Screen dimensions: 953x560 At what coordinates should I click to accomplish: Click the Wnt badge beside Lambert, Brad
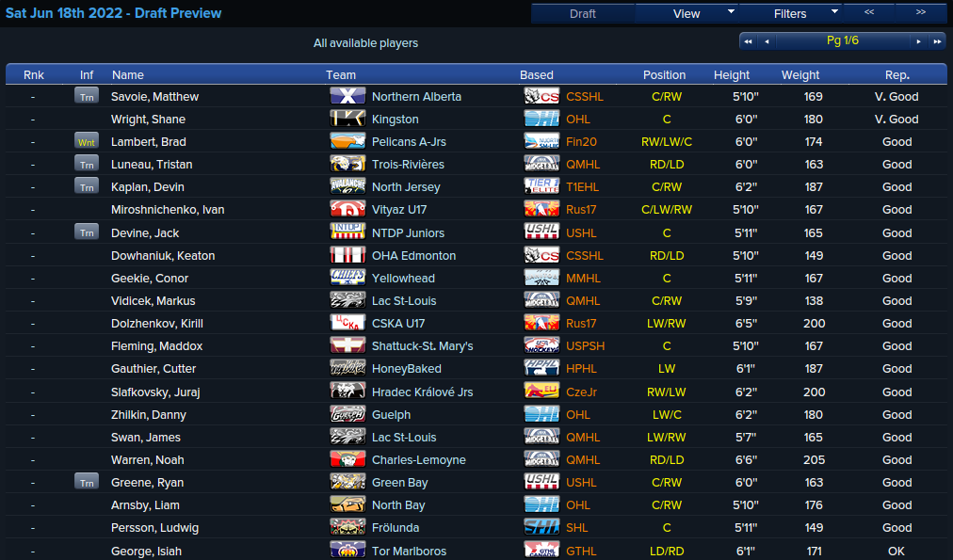point(87,141)
